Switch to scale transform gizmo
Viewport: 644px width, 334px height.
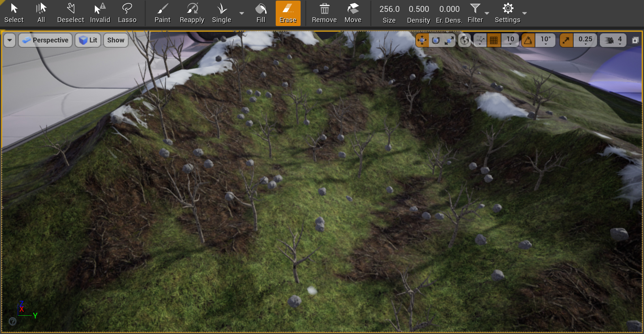[449, 40]
